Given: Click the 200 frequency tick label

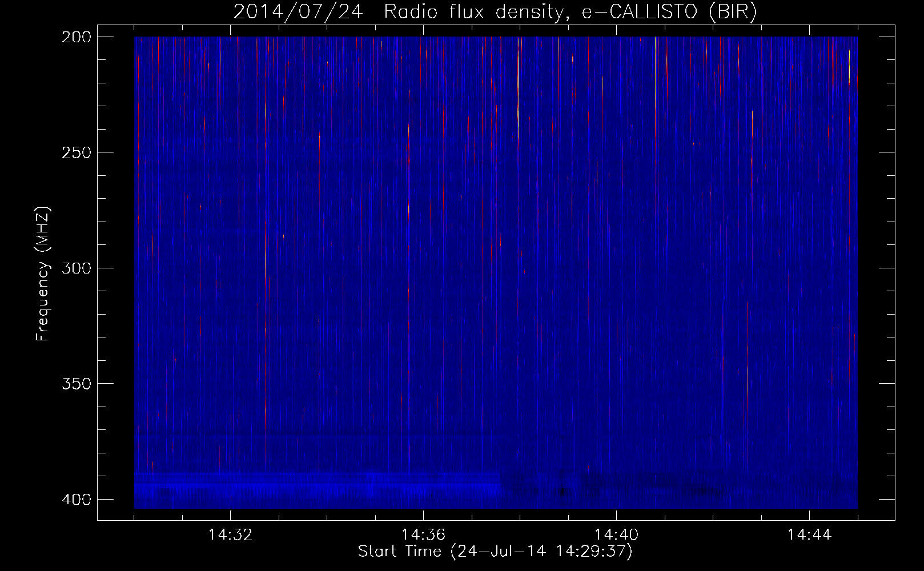Looking at the screenshot, I should (76, 37).
